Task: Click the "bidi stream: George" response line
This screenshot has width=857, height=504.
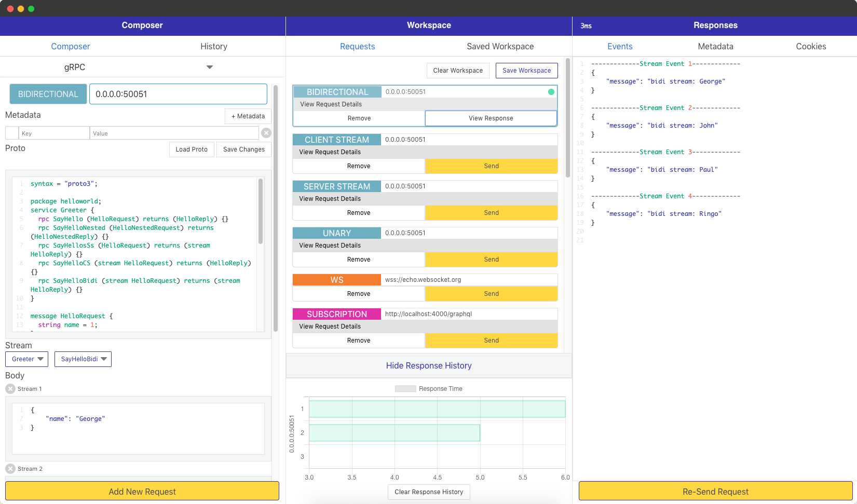Action: pos(665,81)
